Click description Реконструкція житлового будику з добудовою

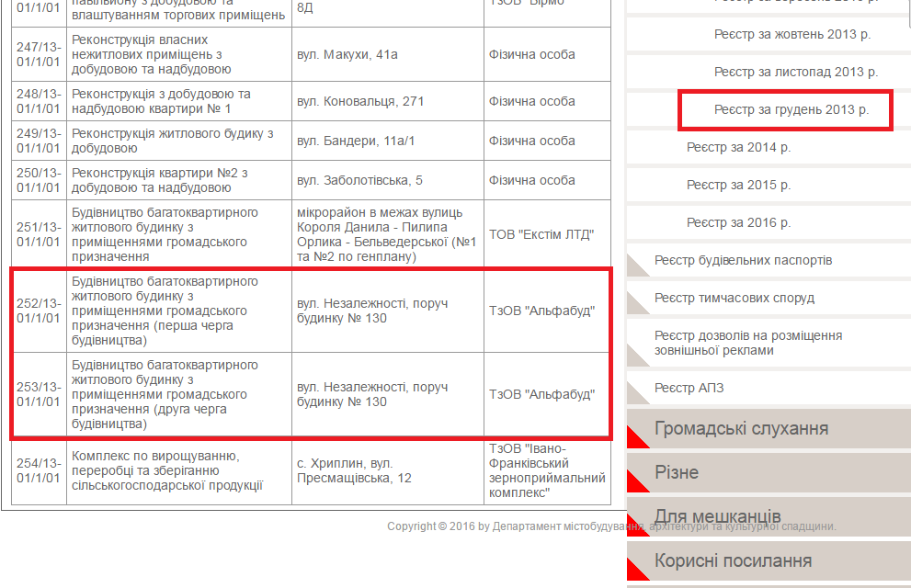click(x=173, y=141)
